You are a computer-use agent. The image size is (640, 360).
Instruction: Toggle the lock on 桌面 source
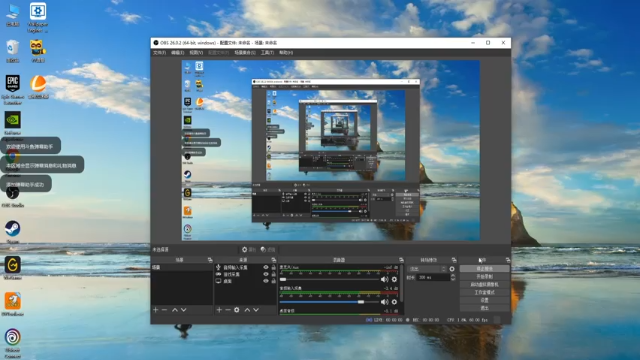pos(273,281)
